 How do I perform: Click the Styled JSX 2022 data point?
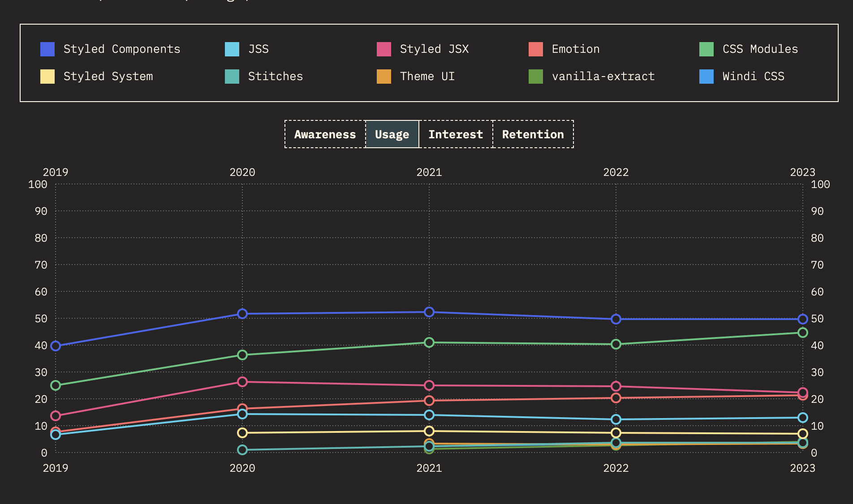(x=616, y=386)
